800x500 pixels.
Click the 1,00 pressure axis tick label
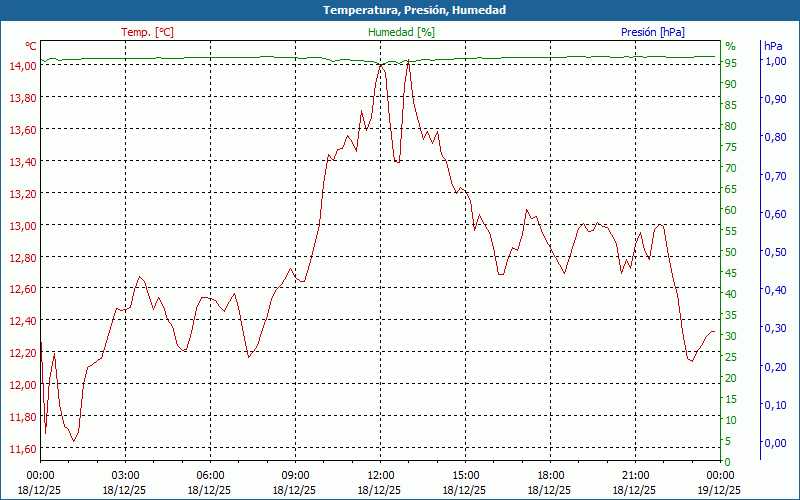[x=775, y=61]
